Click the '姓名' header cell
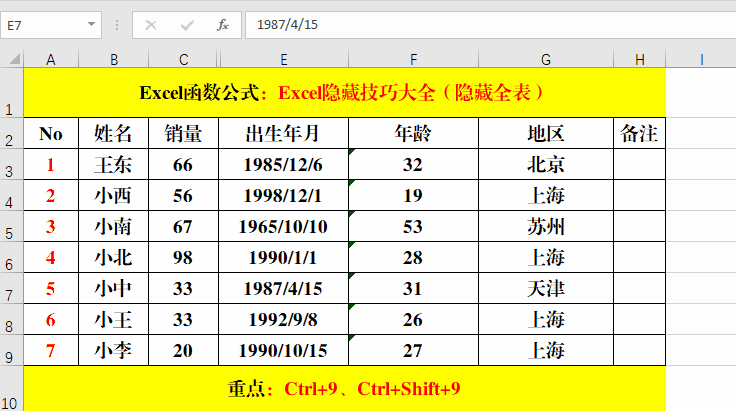Screen dimensions: 736x411 [114, 133]
